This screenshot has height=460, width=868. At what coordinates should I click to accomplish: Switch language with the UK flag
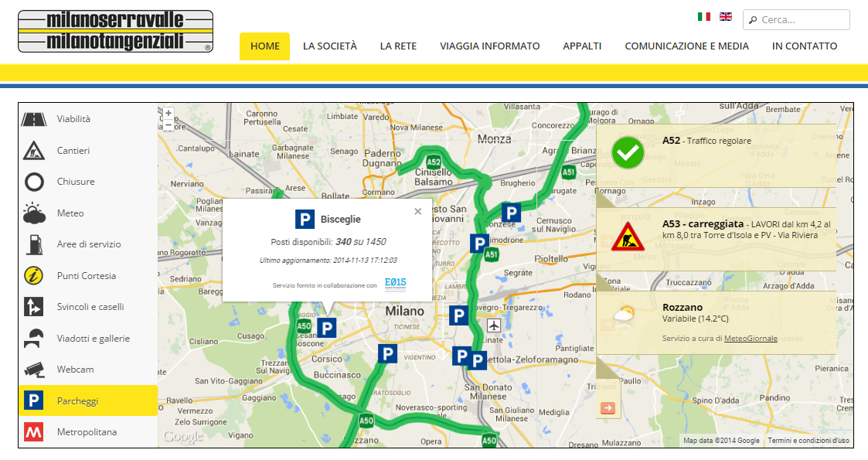[726, 16]
